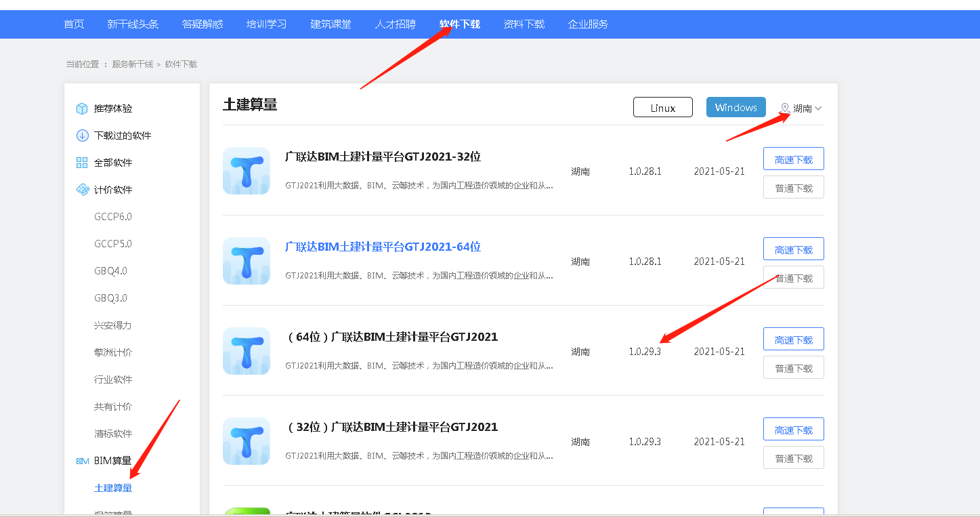Select the 软件下载 nav tab
Screen dimensions: 980x517
tap(460, 24)
